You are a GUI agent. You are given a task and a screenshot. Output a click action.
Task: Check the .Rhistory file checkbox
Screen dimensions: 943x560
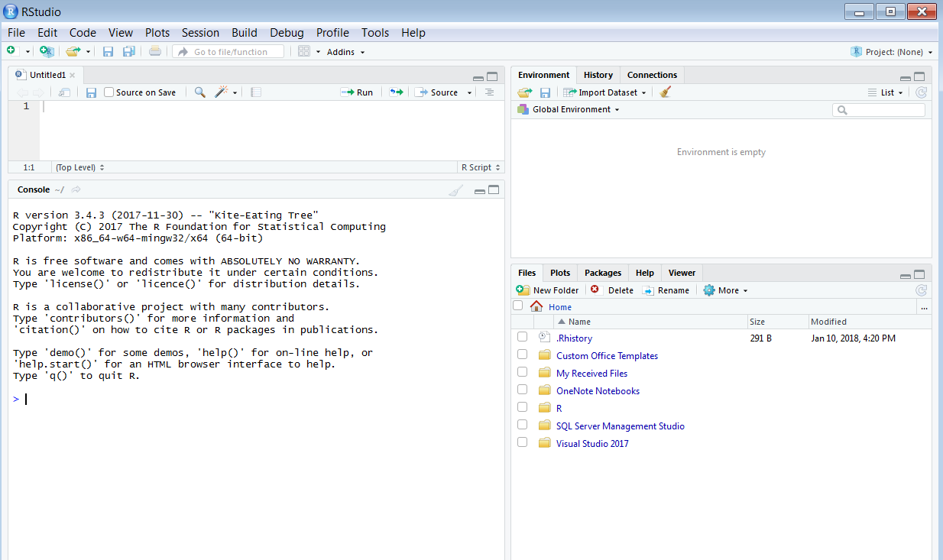522,338
